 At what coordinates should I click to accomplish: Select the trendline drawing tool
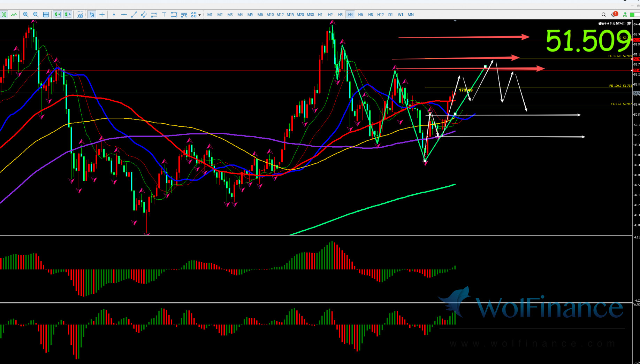coord(134,15)
